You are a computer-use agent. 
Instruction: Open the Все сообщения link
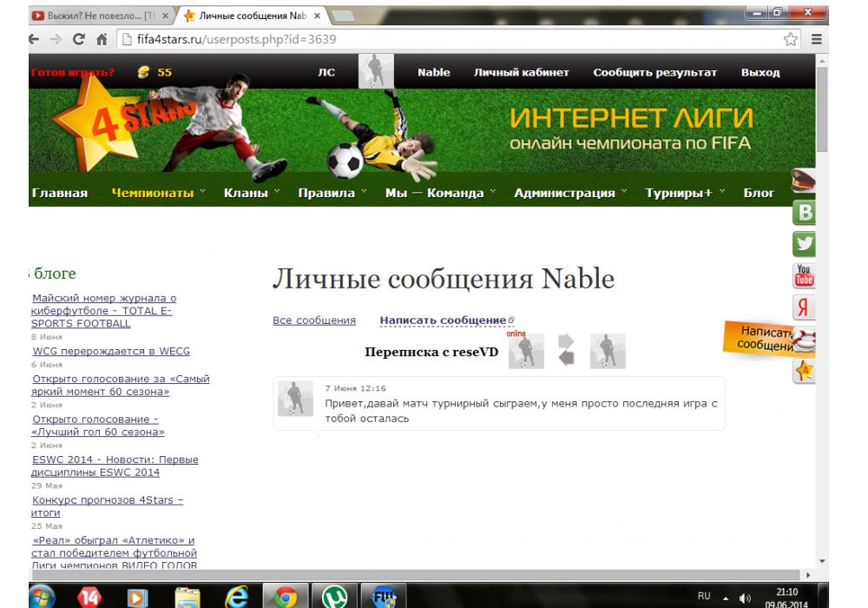tap(314, 321)
